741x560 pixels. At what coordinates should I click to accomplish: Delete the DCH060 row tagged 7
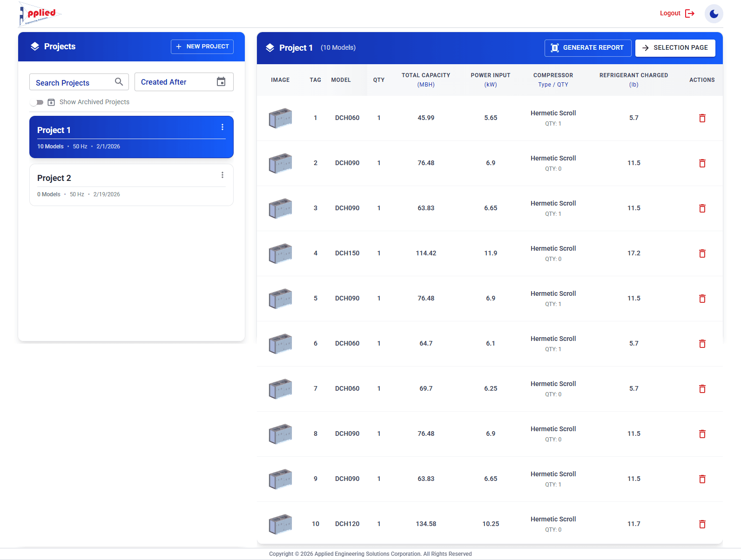(x=702, y=389)
